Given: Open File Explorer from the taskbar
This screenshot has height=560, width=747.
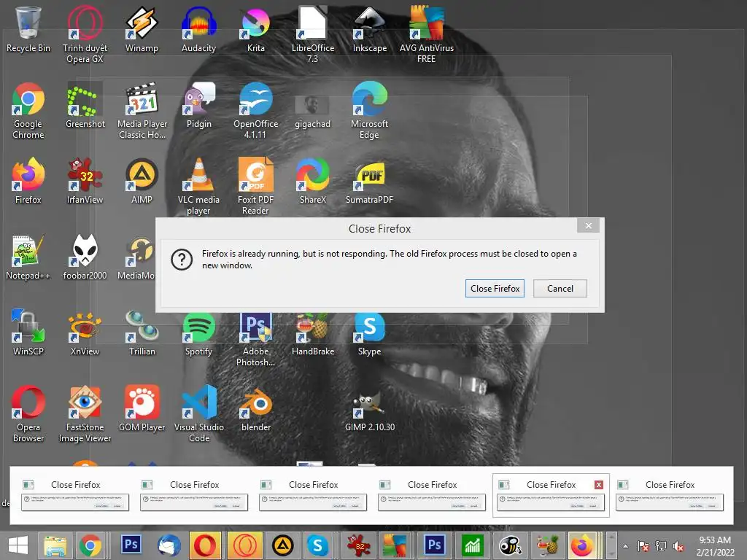Looking at the screenshot, I should click(x=55, y=545).
